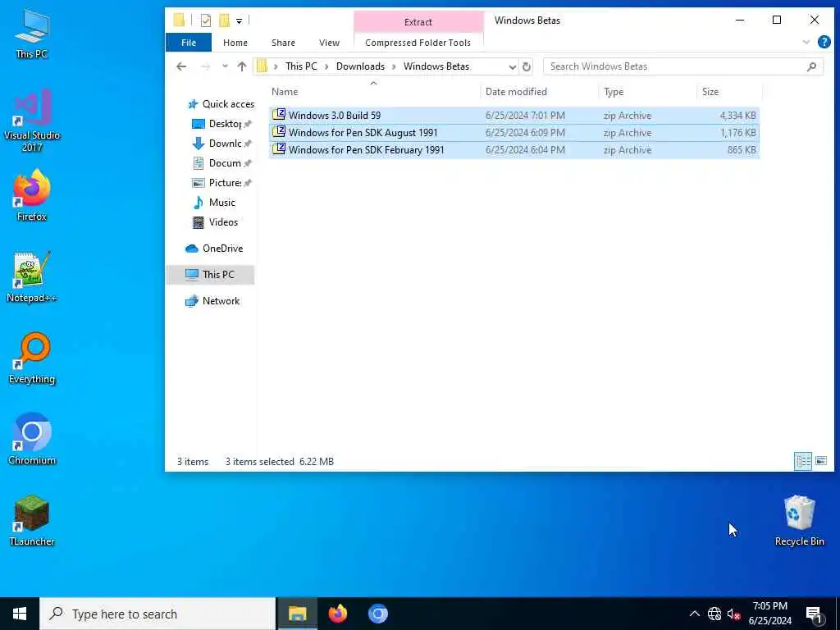Expand chevron between This PC and Downloads
Viewport: 840px width, 630px height.
click(326, 66)
